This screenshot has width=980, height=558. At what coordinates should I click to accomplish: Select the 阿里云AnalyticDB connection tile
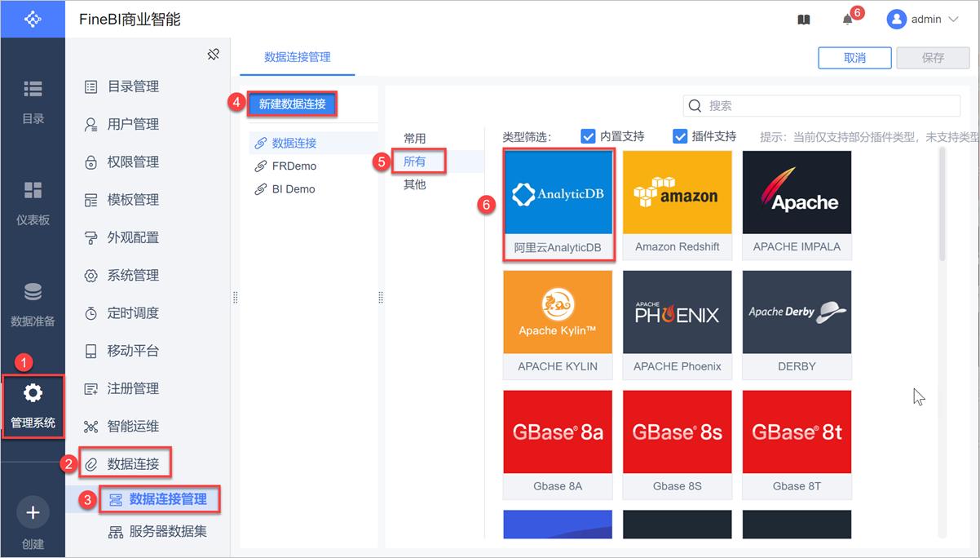tap(558, 204)
